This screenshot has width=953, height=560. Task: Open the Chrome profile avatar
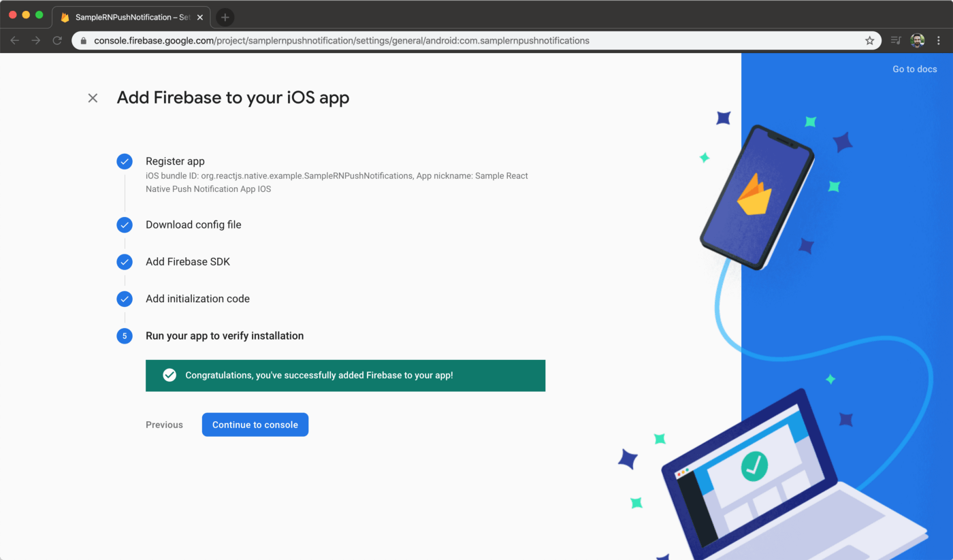[x=918, y=41]
